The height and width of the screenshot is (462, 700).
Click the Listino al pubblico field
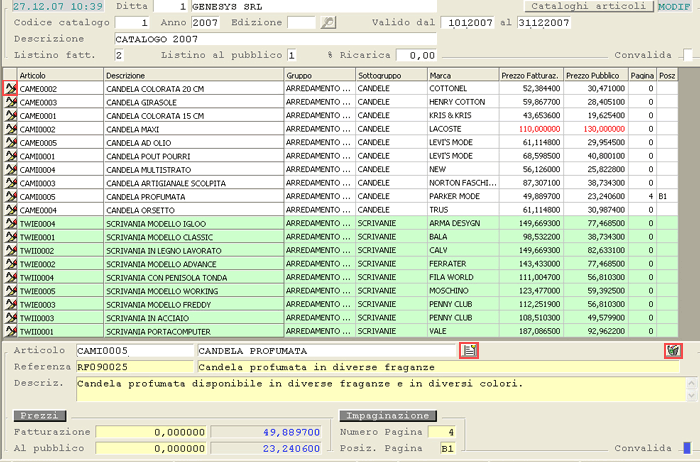[292, 55]
